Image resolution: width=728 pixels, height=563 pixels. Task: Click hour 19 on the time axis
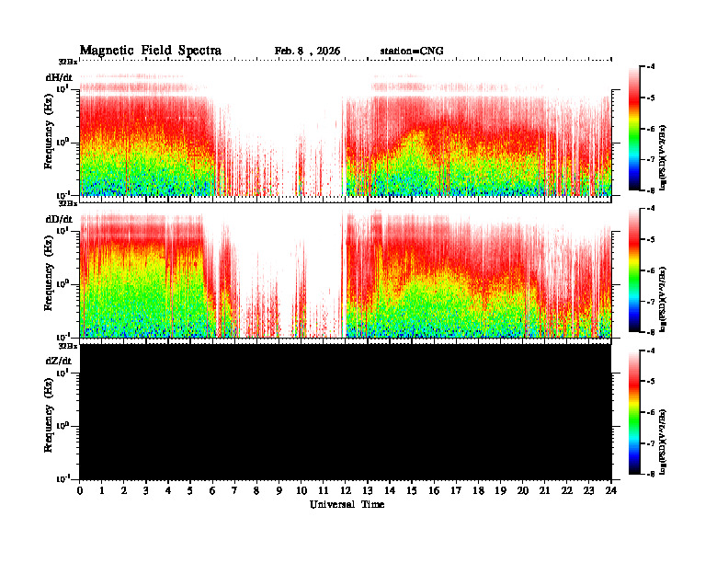(500, 491)
